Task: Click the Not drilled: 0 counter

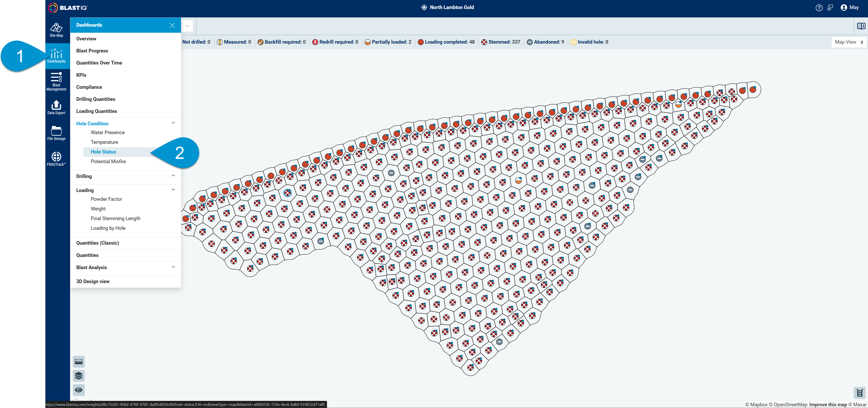Action: point(196,42)
